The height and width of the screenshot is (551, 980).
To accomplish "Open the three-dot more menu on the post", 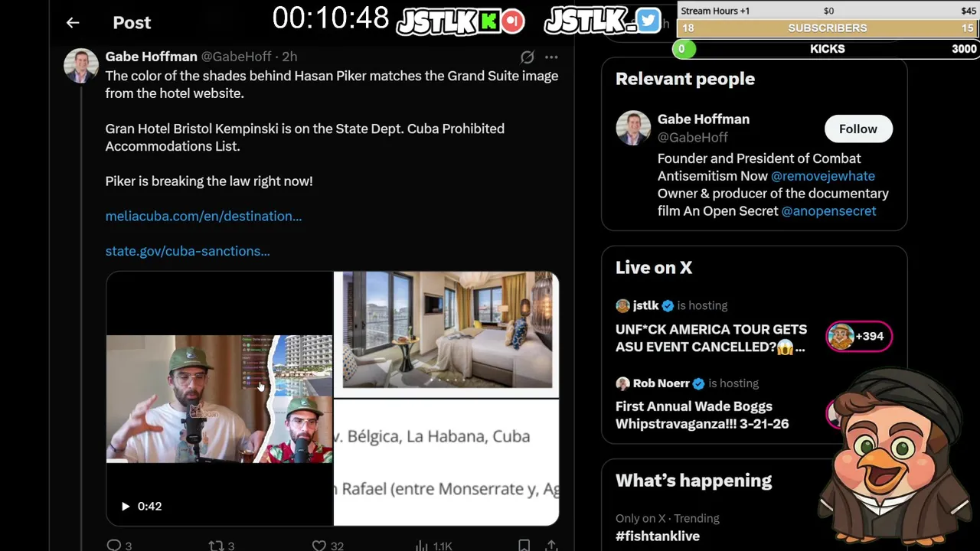I will (x=551, y=57).
